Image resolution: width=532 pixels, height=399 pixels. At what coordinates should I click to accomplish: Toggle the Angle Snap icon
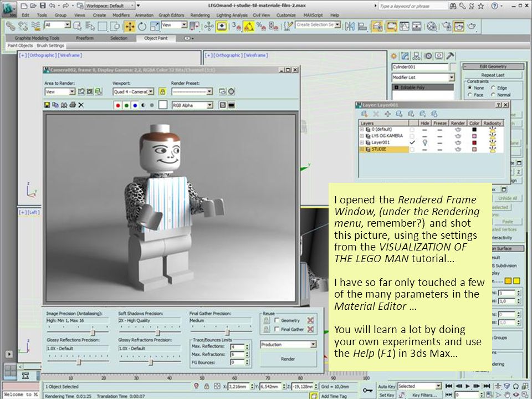coord(249,26)
